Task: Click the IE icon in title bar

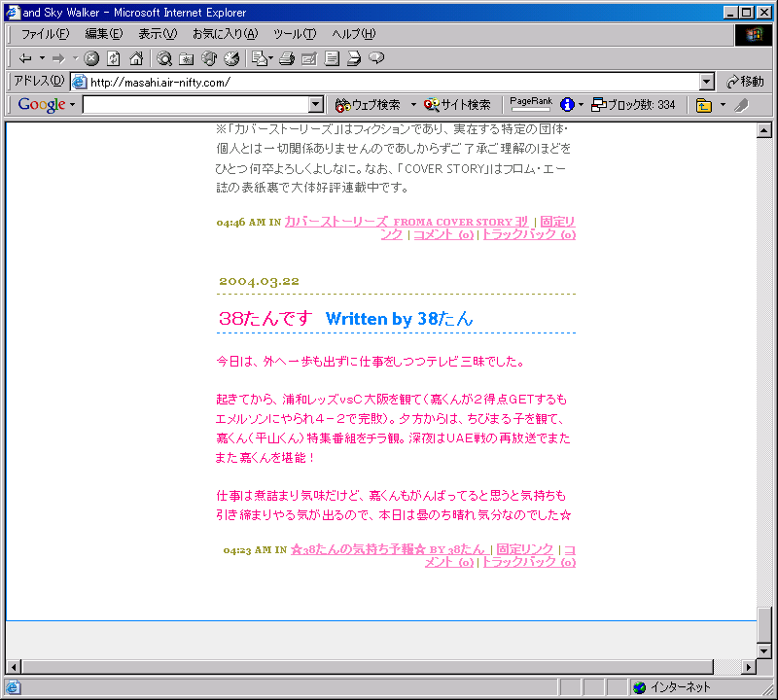Action: pos(13,12)
